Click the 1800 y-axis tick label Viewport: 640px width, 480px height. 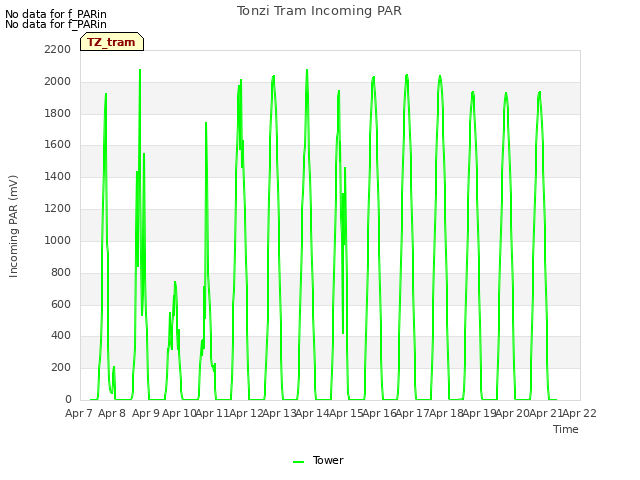pyautogui.click(x=58, y=113)
